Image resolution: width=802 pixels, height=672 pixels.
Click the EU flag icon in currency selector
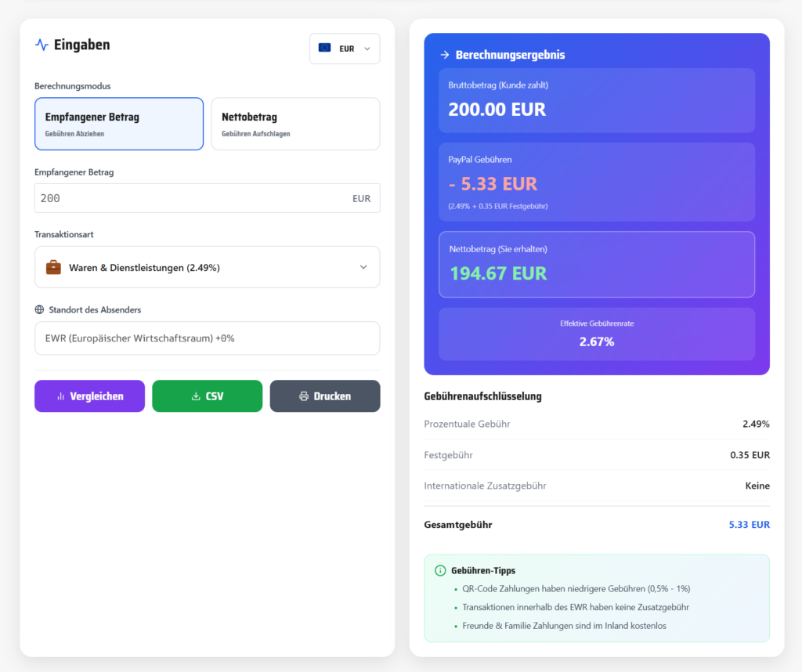pos(324,48)
